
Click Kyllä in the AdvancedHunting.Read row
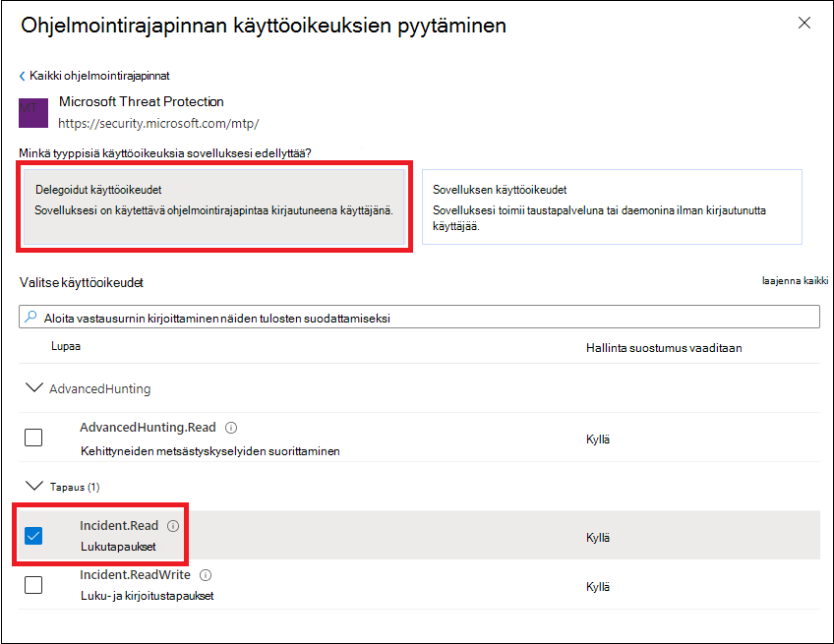[598, 439]
